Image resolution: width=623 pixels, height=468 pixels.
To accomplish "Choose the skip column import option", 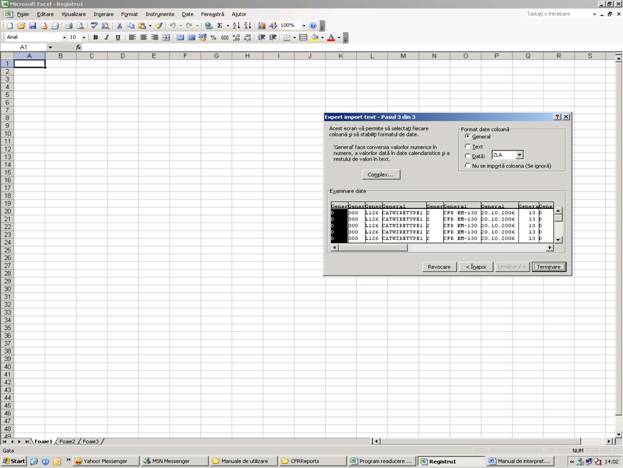I will pyautogui.click(x=467, y=166).
